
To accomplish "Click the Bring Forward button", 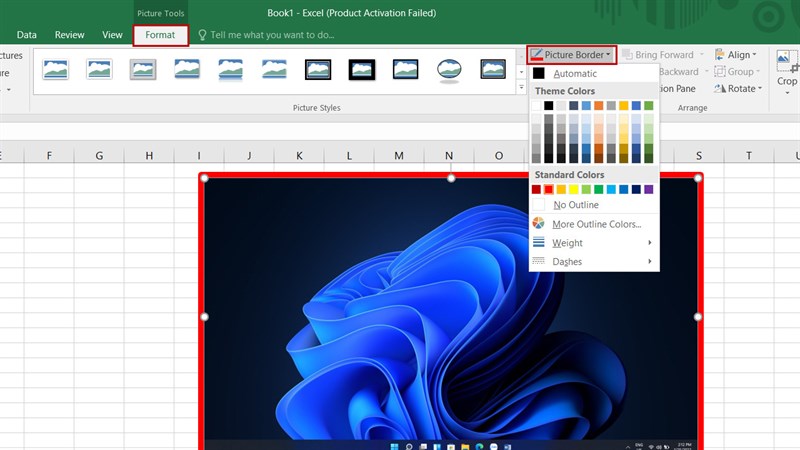I will (658, 55).
